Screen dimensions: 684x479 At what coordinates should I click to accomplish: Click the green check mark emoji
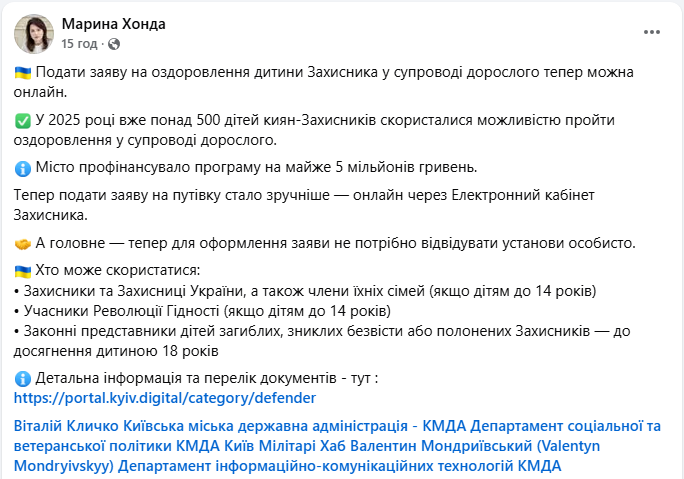[x=22, y=121]
